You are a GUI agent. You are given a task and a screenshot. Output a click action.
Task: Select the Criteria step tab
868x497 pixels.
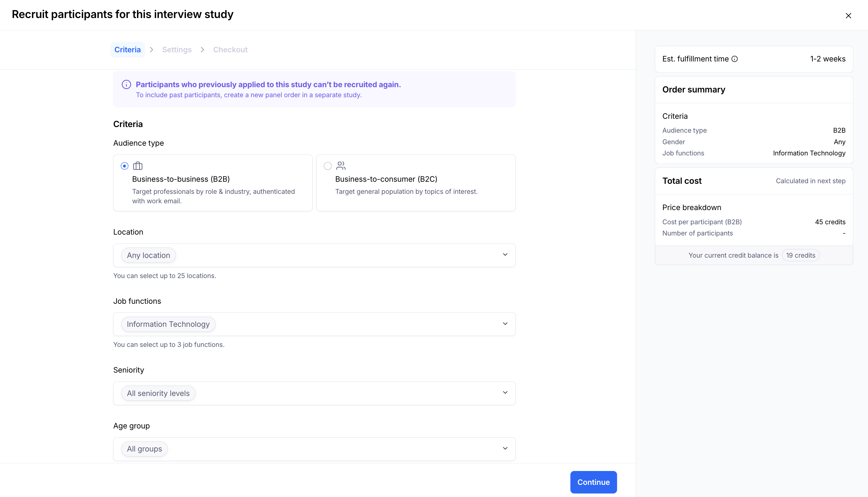click(x=127, y=50)
